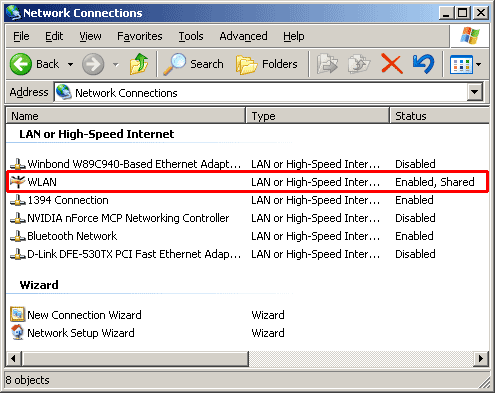Select the 'Winbond W89C940-Based Ethernet Adapt...' name
The width and height of the screenshot is (495, 393).
click(134, 164)
